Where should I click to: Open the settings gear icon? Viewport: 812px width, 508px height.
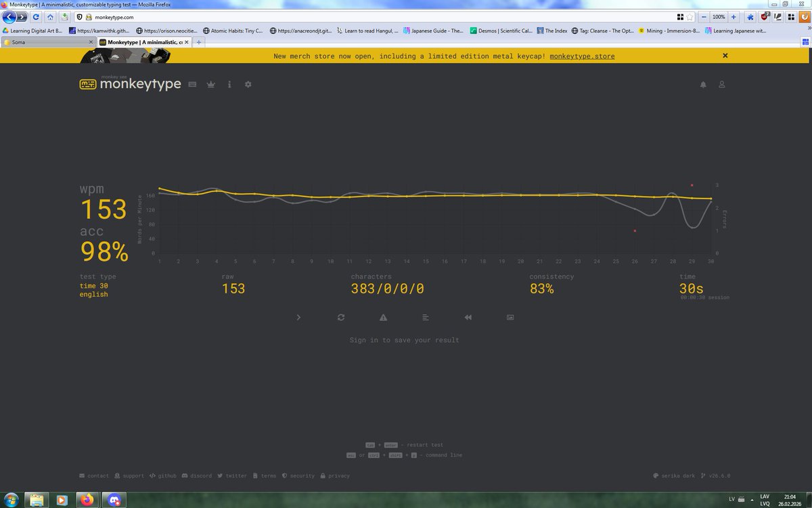pos(248,85)
